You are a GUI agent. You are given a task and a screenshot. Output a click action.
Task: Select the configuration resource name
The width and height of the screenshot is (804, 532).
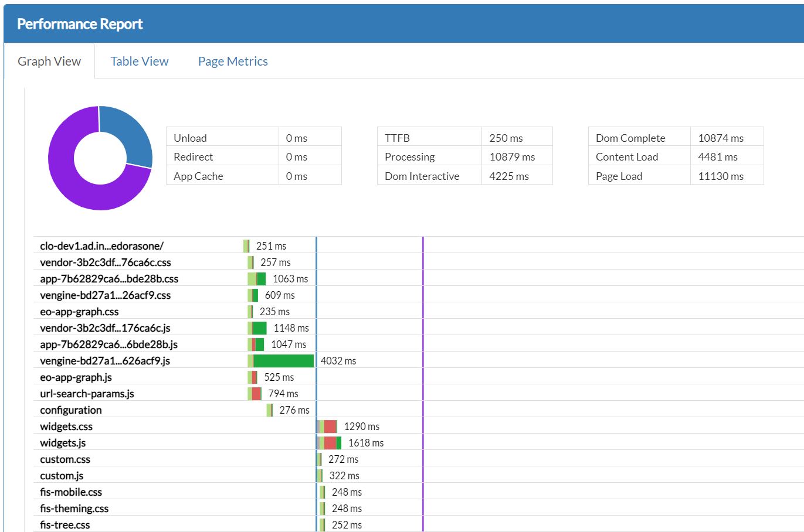click(x=71, y=410)
